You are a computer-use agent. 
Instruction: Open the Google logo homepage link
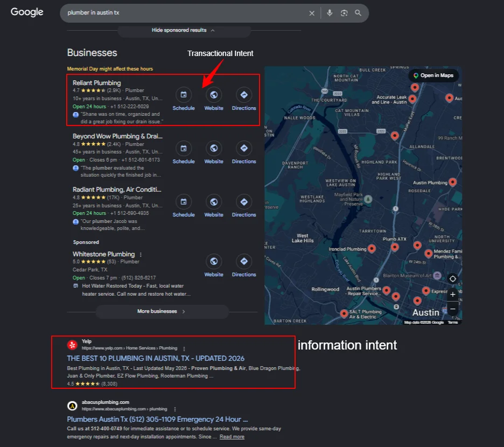click(x=27, y=12)
